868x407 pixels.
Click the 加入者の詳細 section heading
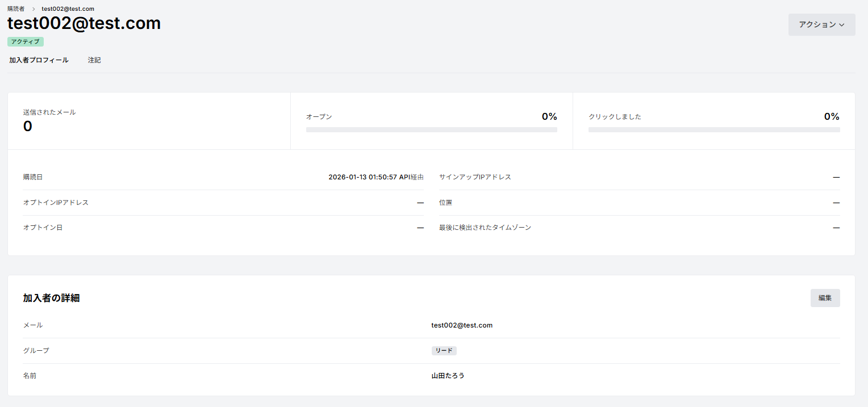(x=51, y=298)
